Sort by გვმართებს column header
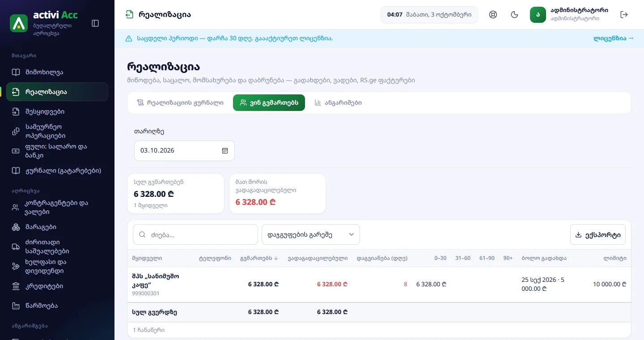This screenshot has width=644, height=340. [259, 258]
